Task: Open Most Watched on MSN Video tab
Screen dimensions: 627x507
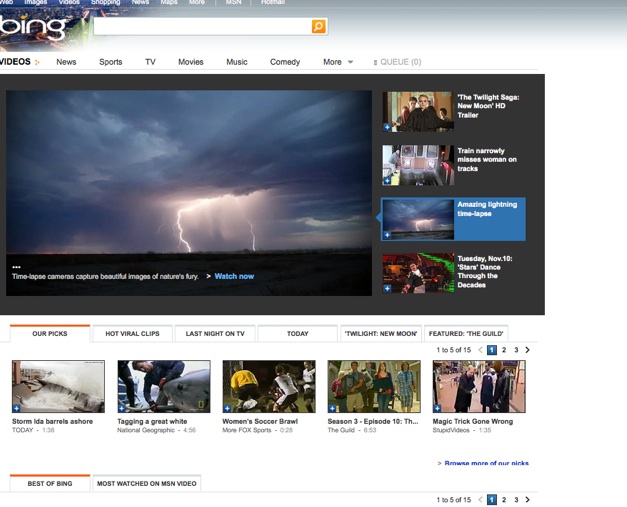Action: point(147,484)
